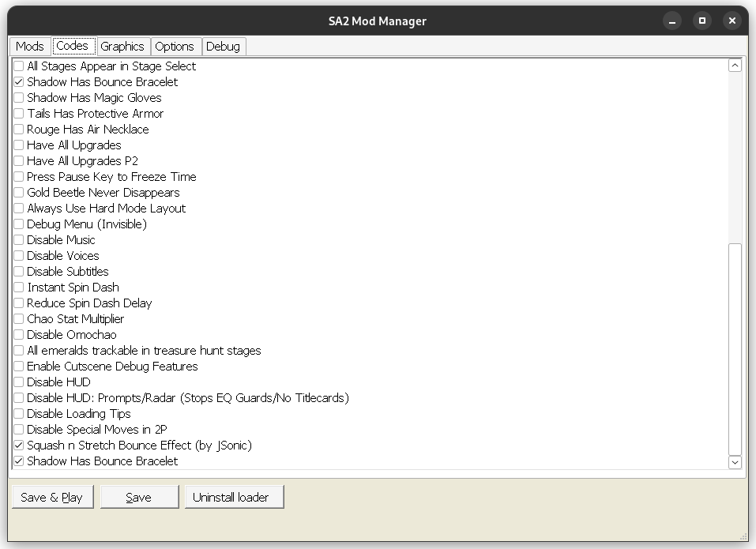Check Reduce Spin Dash Delay

pos(19,303)
